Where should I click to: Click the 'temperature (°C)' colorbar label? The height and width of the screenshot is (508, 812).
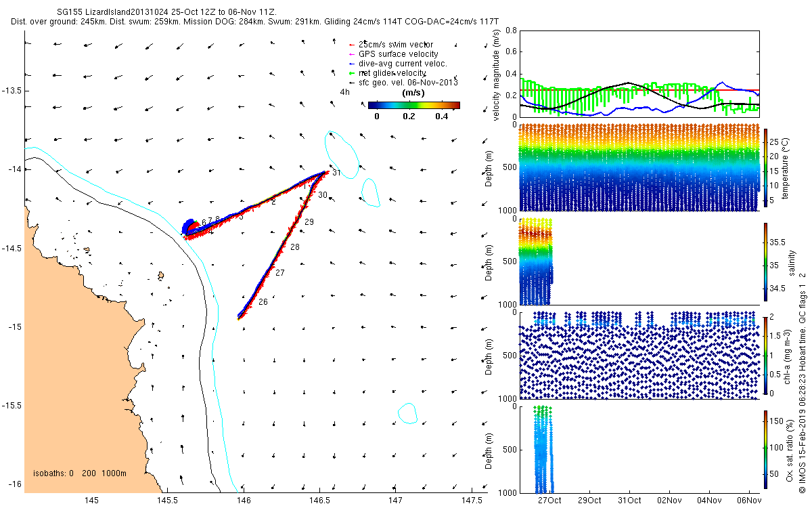click(786, 167)
